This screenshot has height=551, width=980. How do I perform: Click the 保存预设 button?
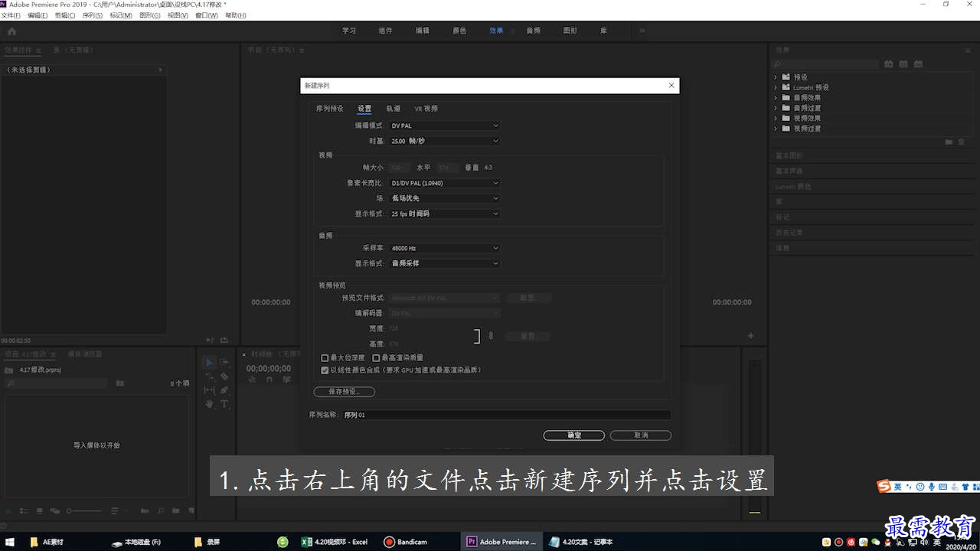[x=344, y=392]
